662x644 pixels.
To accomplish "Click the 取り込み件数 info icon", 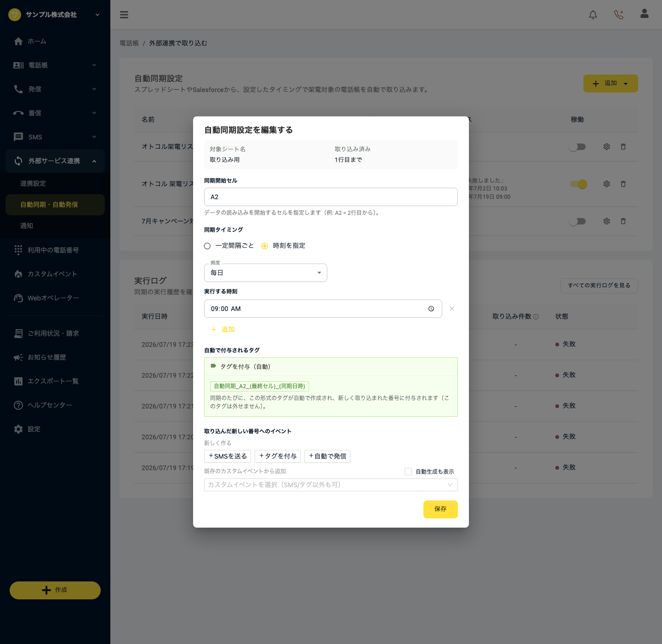I will tap(536, 316).
